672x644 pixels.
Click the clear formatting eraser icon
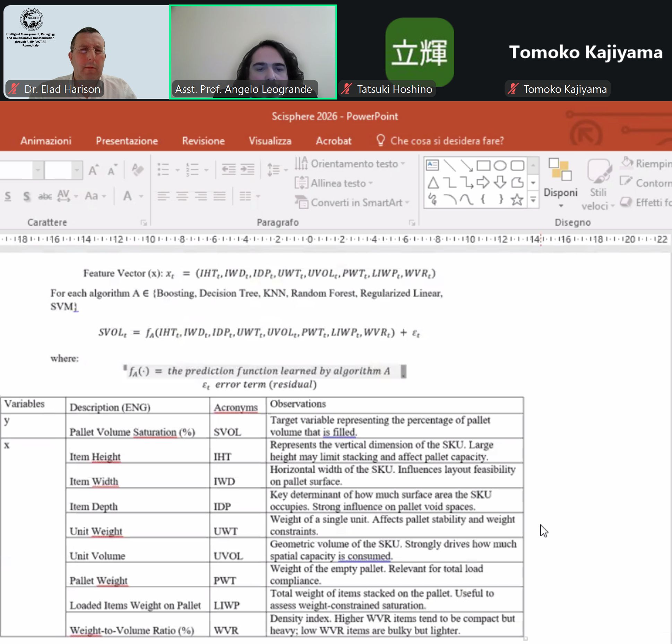pos(138,169)
